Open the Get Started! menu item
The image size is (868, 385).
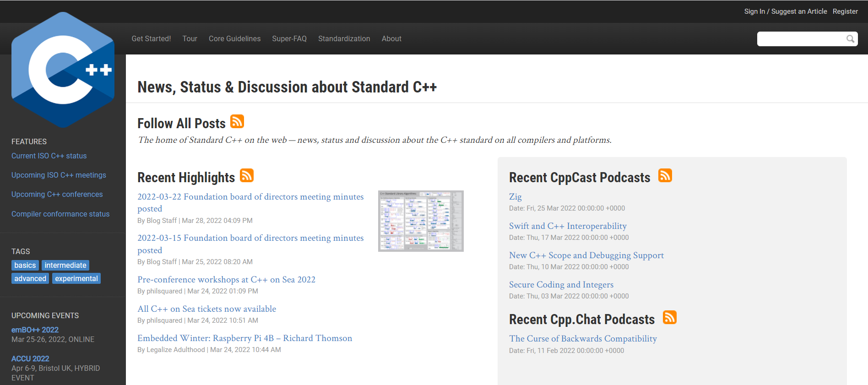pos(151,39)
